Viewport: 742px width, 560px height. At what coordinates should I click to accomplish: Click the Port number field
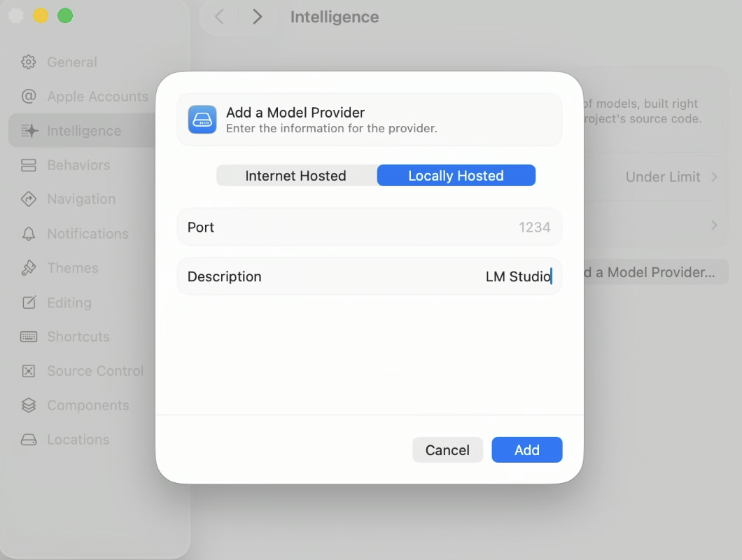[x=369, y=227]
